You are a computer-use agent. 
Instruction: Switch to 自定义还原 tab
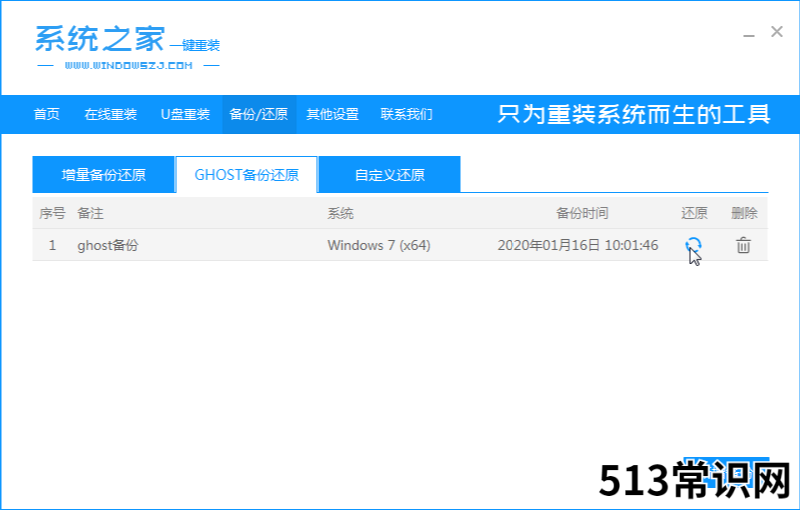tap(390, 175)
